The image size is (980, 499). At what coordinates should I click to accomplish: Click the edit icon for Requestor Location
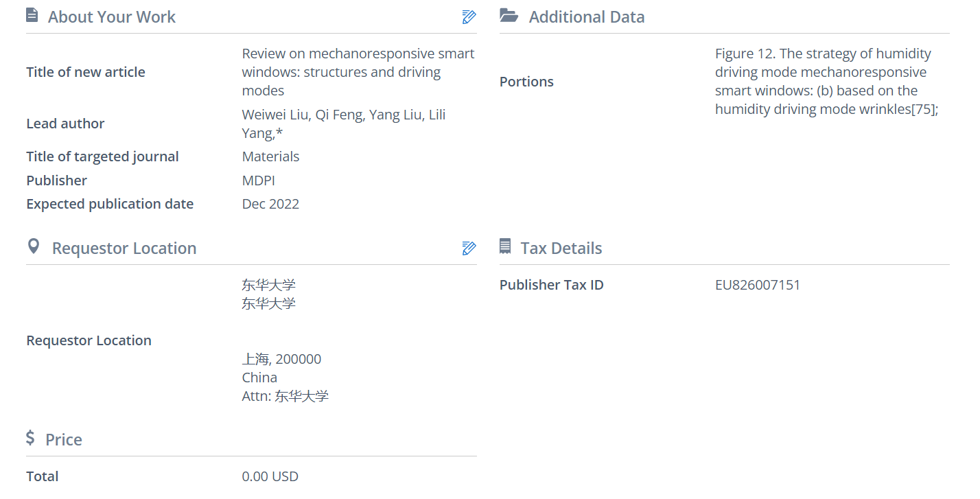(x=469, y=248)
